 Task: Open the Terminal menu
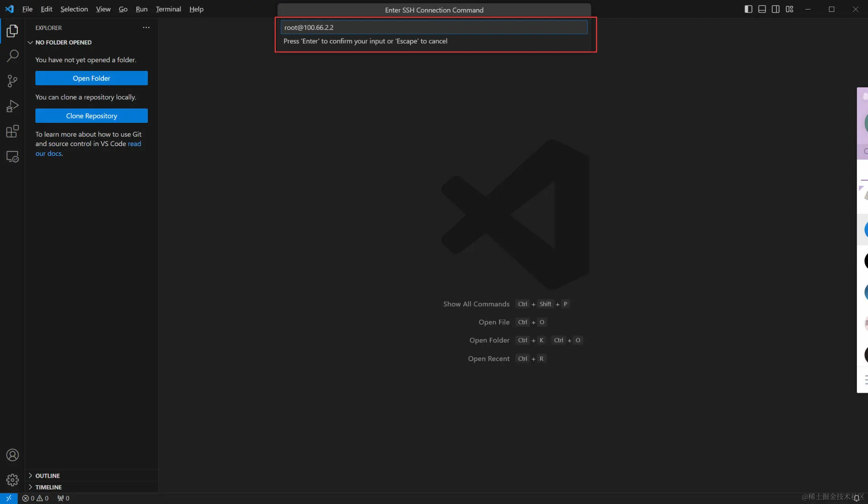point(168,9)
